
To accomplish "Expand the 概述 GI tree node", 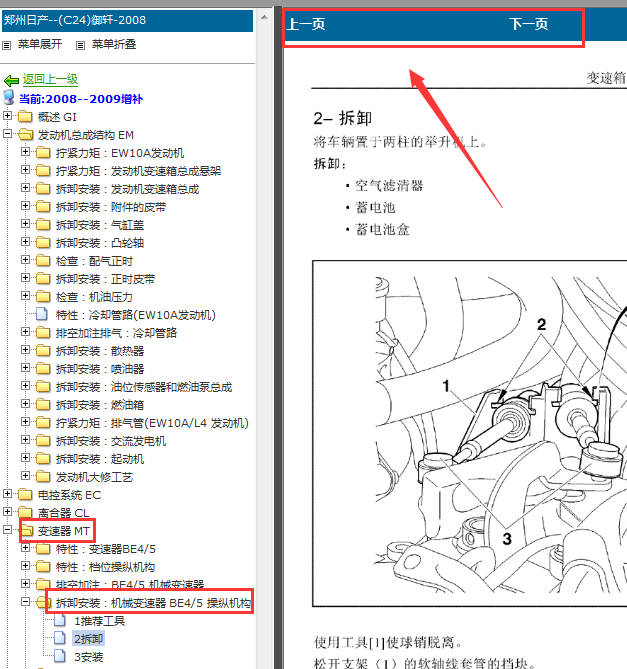I will tap(8, 116).
